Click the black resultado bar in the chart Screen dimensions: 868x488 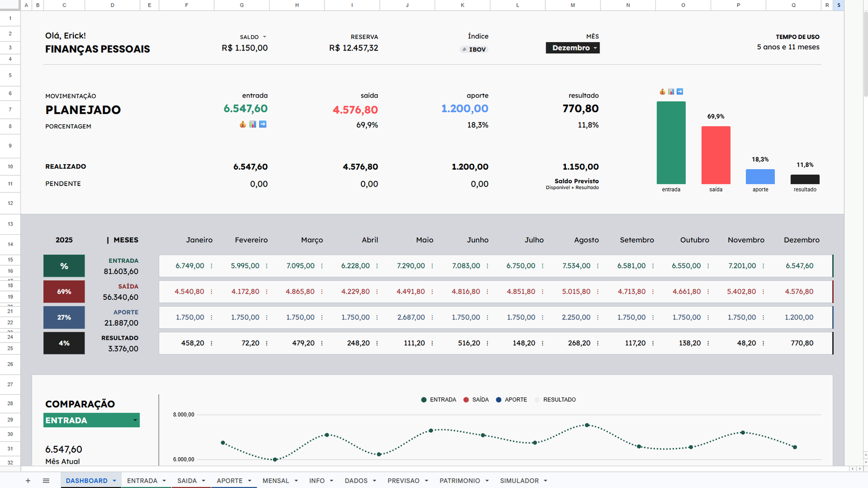pyautogui.click(x=805, y=179)
